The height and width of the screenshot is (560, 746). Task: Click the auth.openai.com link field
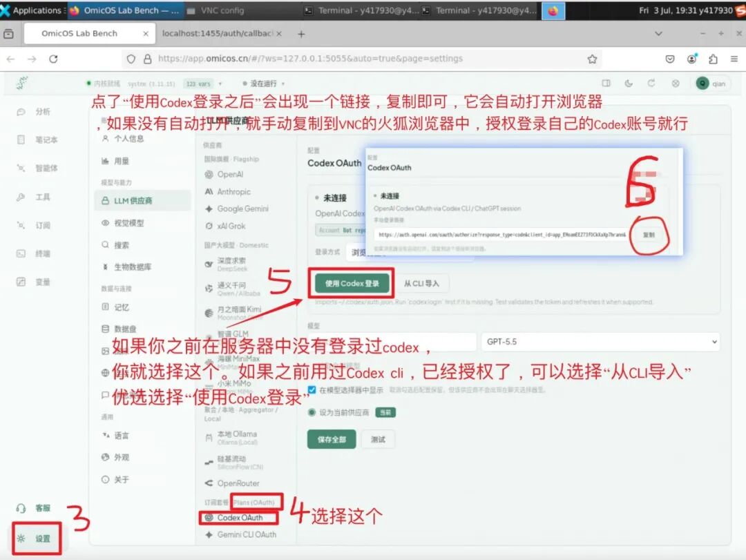coord(502,235)
